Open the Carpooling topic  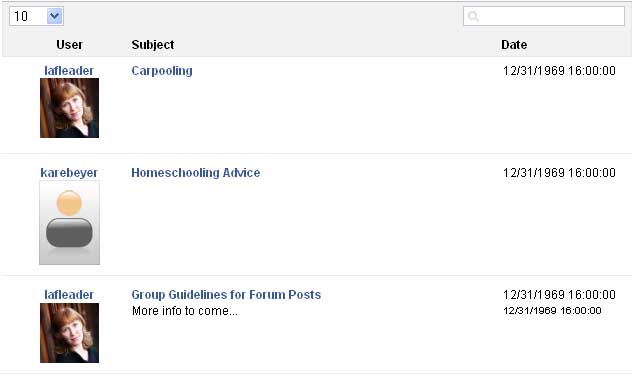click(x=162, y=71)
